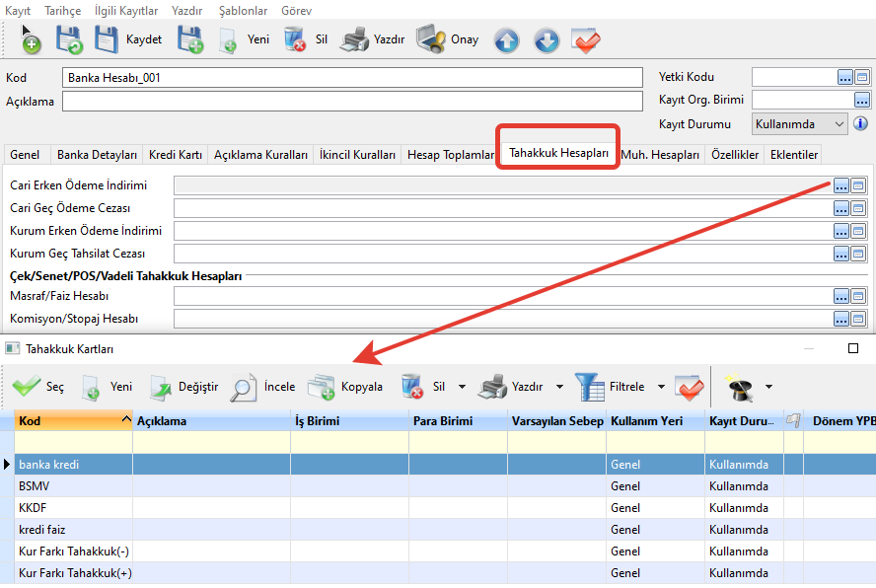Screen dimensions: 876x588
Task: Expand the Yazdır dropdown arrow in lower toolbar
Action: (x=559, y=387)
